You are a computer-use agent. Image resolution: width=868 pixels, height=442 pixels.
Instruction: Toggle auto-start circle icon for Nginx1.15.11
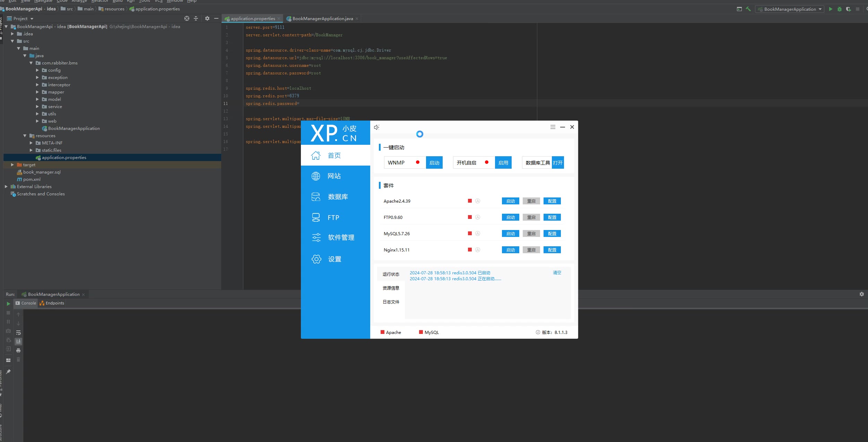coord(478,250)
